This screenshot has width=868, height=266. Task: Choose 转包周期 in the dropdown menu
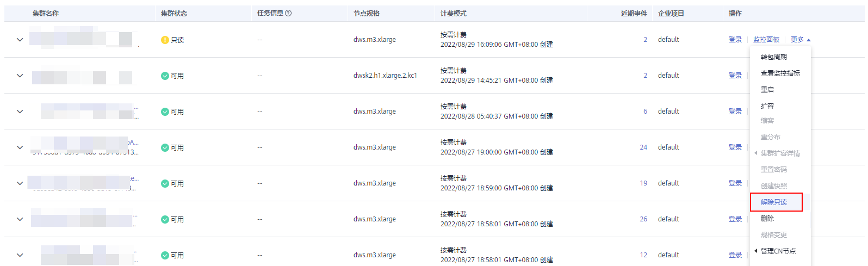(773, 57)
